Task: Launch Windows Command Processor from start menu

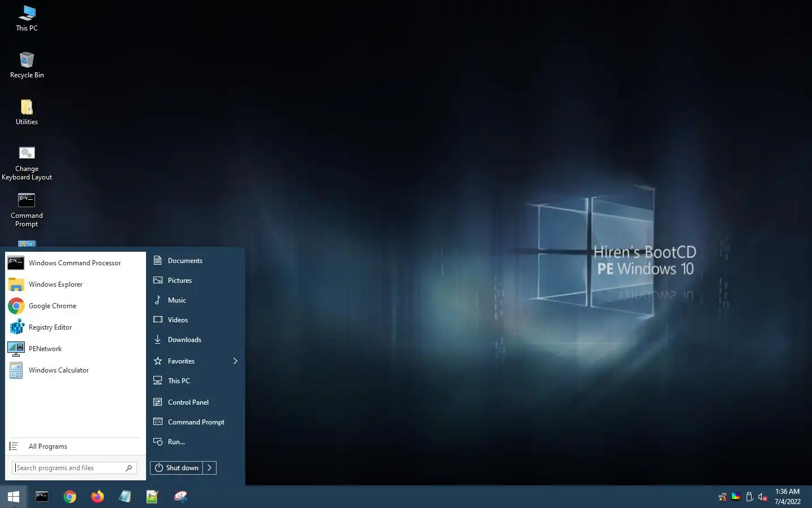Action: (x=75, y=262)
